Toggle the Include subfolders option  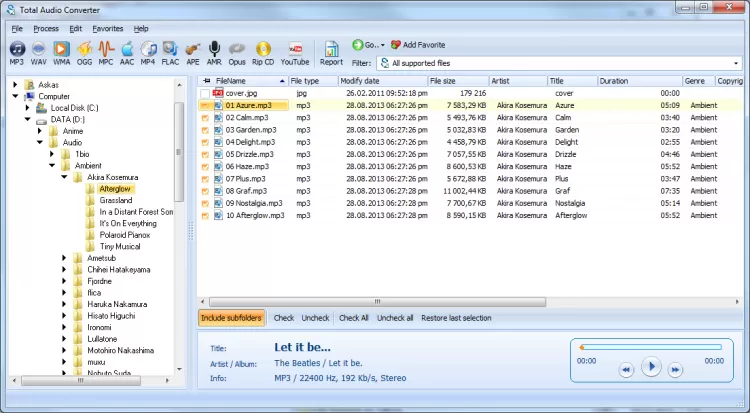233,318
